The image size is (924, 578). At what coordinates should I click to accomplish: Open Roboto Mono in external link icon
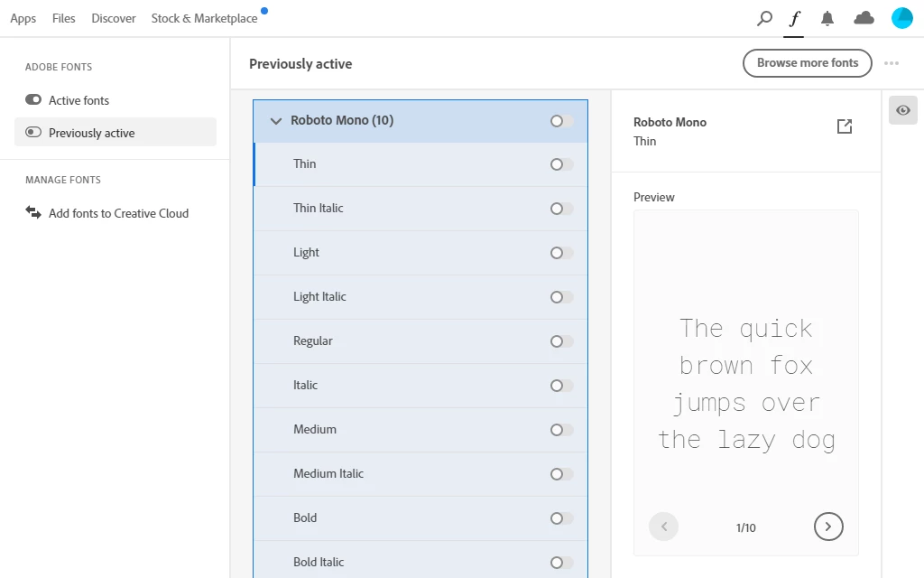click(845, 126)
